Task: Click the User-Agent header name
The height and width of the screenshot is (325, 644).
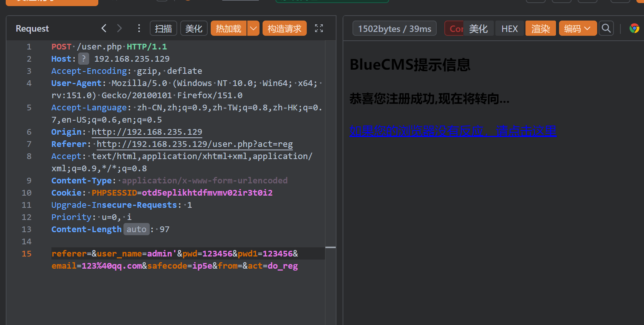Action: [x=77, y=83]
